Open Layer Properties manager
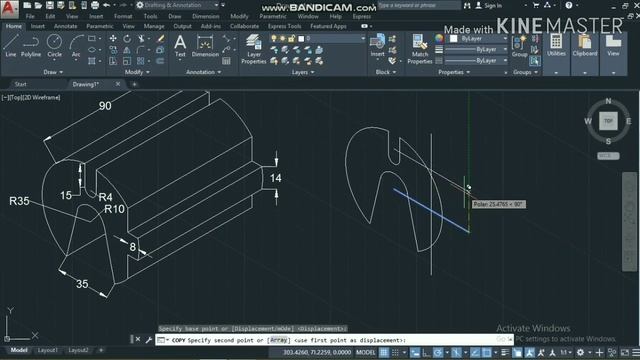Image resolution: width=640 pixels, height=360 pixels. pyautogui.click(x=253, y=49)
